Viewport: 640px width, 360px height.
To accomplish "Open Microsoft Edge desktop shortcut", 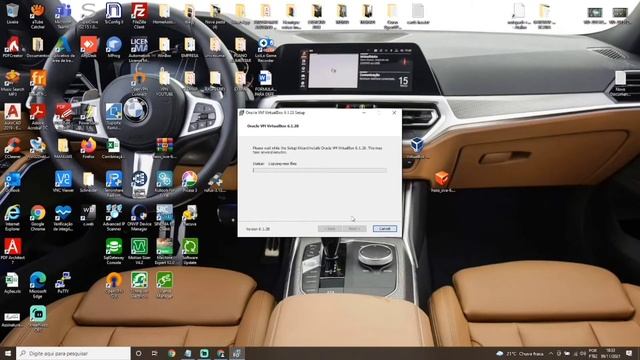I will (38, 285).
